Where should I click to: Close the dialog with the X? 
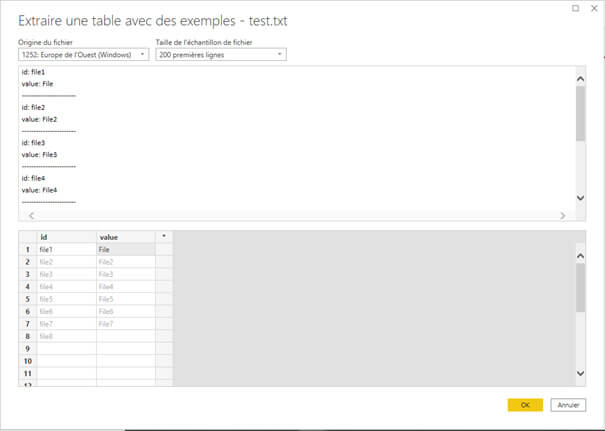coord(594,8)
